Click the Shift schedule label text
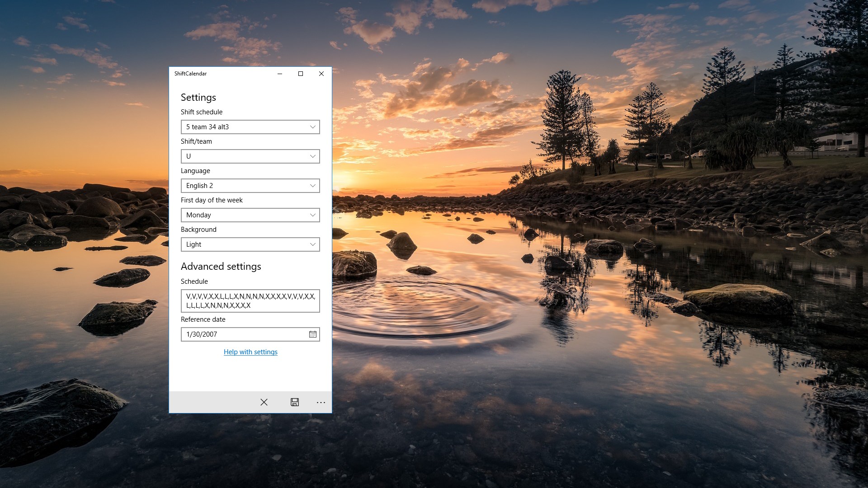The width and height of the screenshot is (868, 488). pos(202,112)
